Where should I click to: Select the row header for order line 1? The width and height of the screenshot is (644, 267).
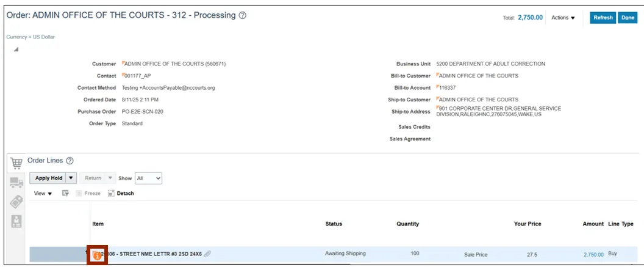60,254
